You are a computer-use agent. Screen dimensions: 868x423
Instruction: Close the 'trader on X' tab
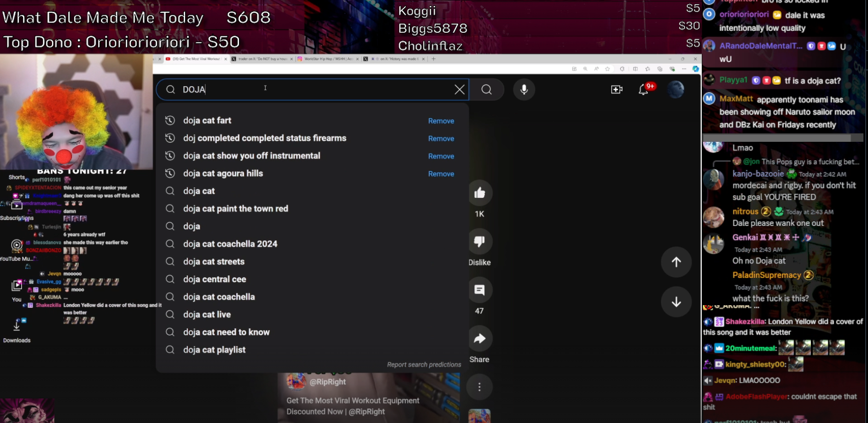click(x=291, y=59)
